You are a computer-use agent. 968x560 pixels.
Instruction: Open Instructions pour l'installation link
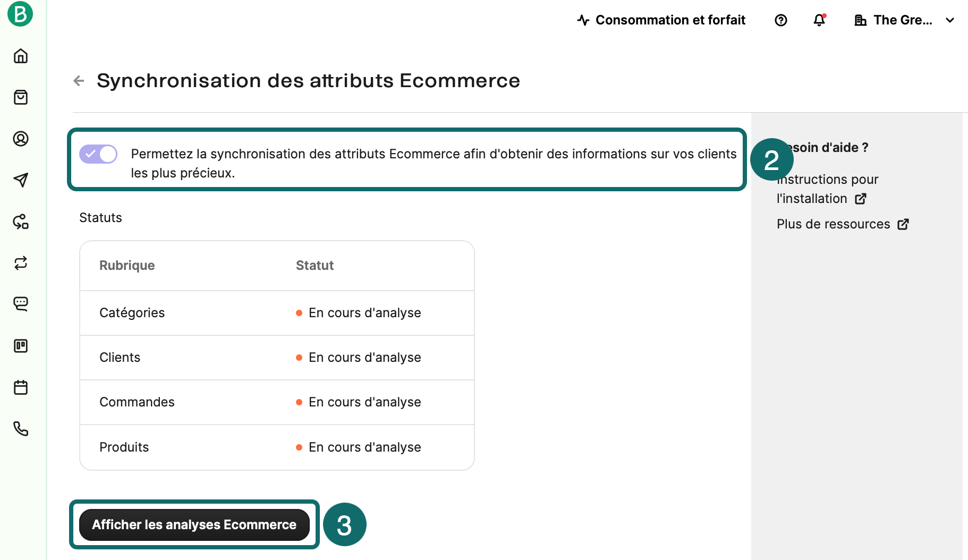pyautogui.click(x=827, y=189)
